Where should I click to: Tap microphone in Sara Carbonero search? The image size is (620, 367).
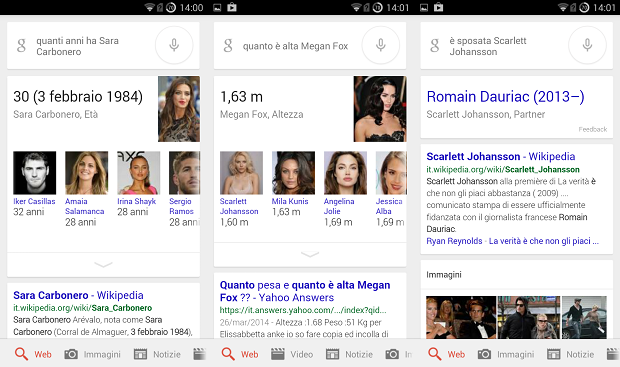click(174, 45)
